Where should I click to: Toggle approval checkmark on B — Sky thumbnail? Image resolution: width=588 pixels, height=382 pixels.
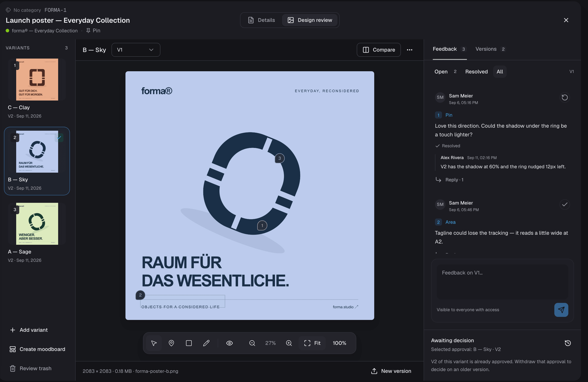pos(59,137)
